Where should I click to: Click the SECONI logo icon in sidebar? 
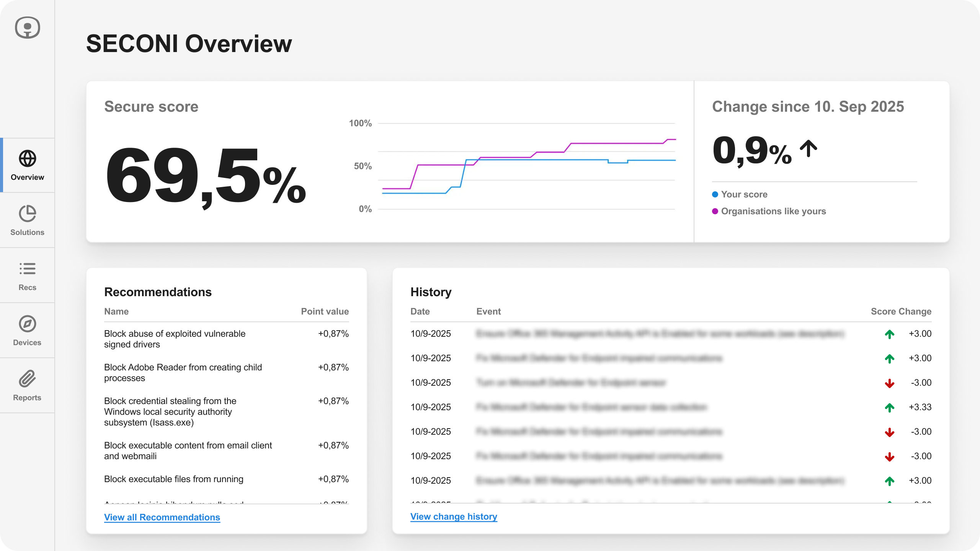click(x=27, y=28)
